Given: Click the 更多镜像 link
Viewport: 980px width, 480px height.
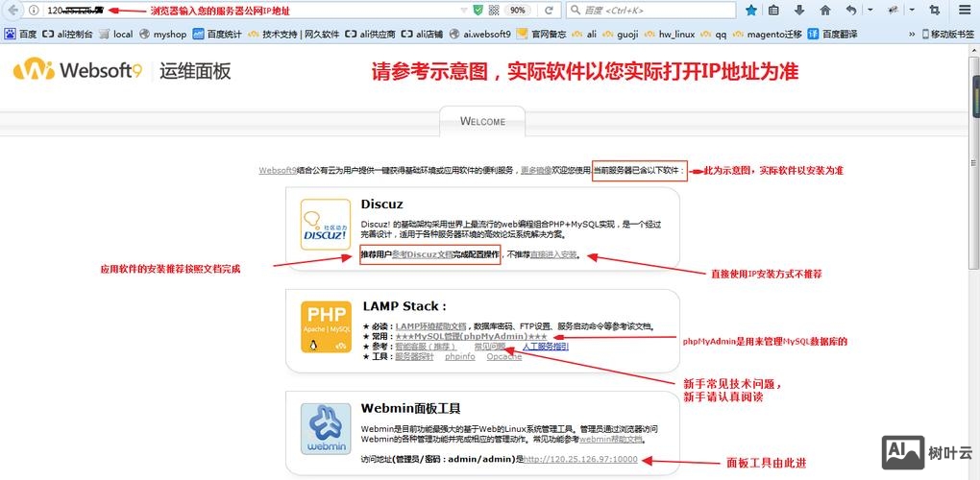Looking at the screenshot, I should (x=536, y=170).
